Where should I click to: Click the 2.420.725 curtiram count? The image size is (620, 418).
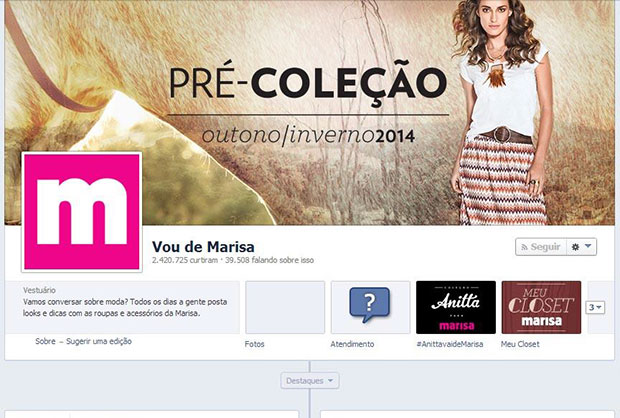(185, 260)
